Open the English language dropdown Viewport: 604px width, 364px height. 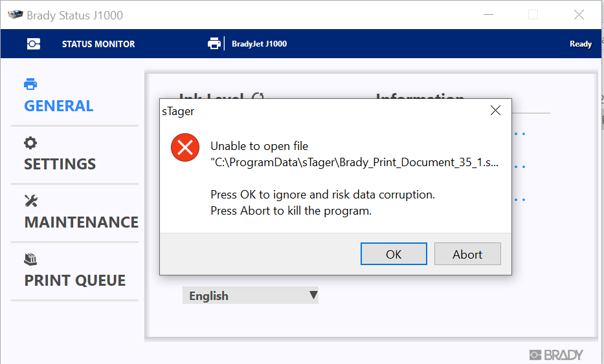250,295
